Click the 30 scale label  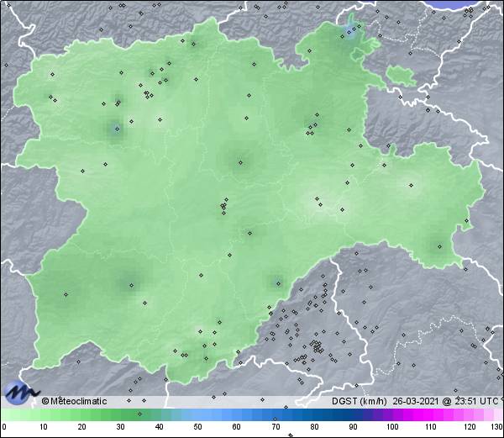pyautogui.click(x=120, y=427)
